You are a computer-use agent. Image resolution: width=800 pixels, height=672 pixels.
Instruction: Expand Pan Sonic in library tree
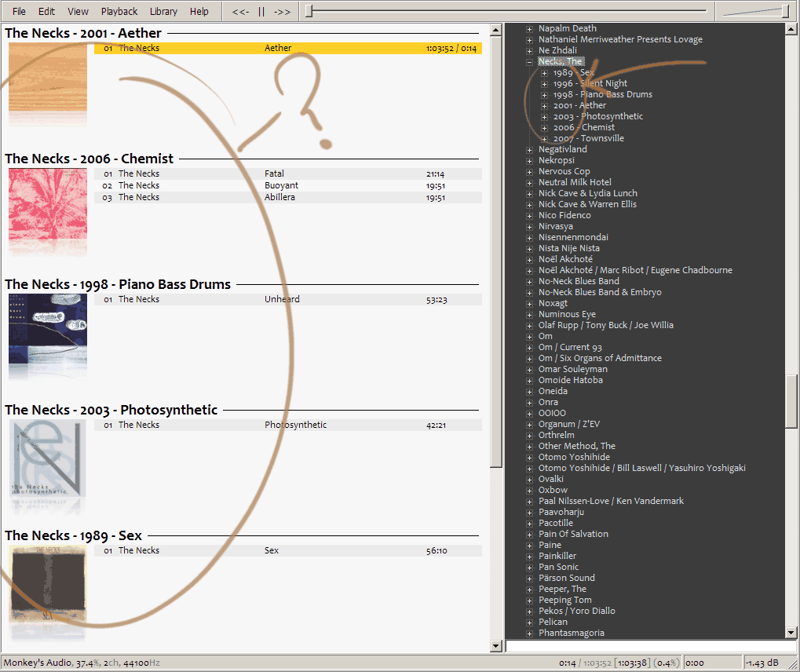[530, 567]
